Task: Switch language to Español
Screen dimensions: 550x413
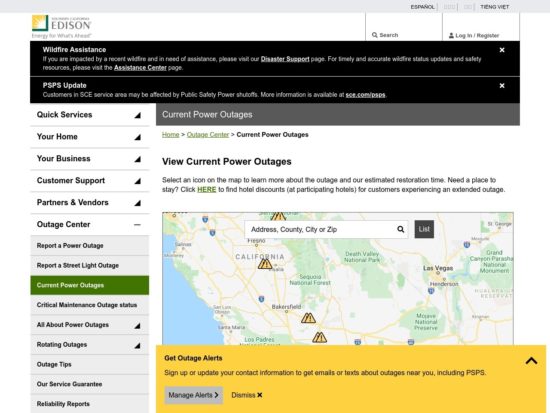Action: (422, 7)
